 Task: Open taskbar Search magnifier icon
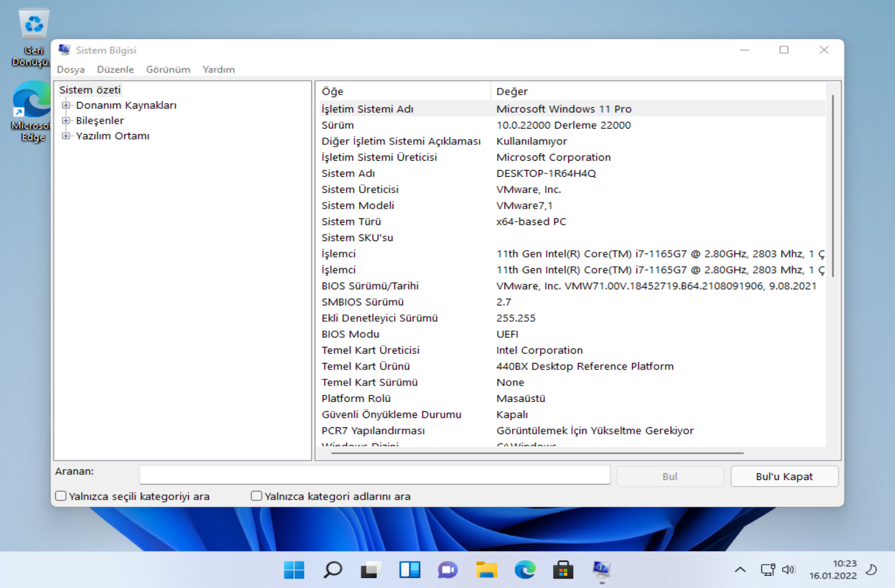point(333,570)
